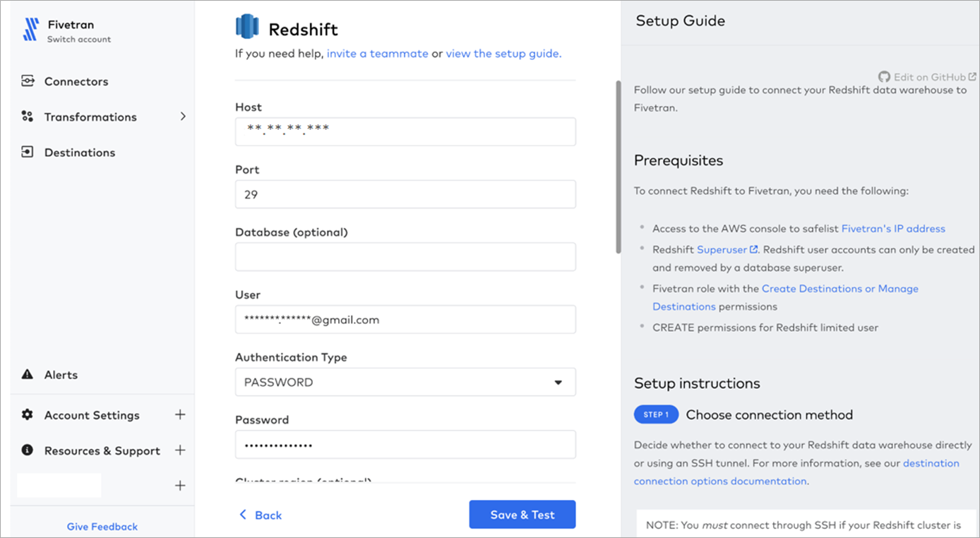Expand Resources & Support with the plus icon
Viewport: 980px width, 538px height.
[x=181, y=450]
